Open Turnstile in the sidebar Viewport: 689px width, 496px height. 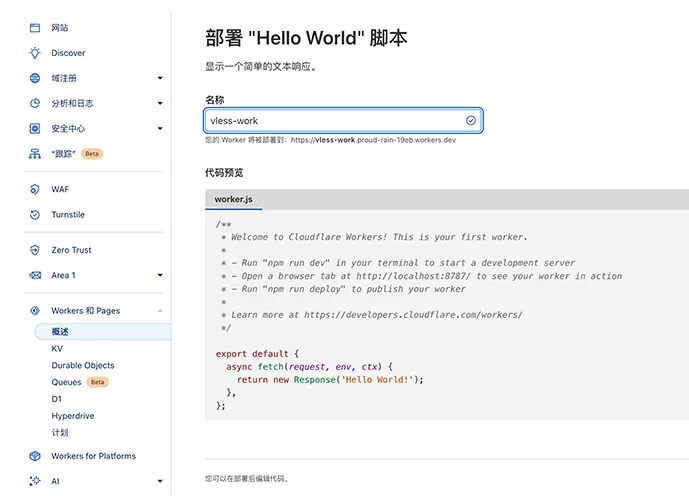click(x=68, y=215)
